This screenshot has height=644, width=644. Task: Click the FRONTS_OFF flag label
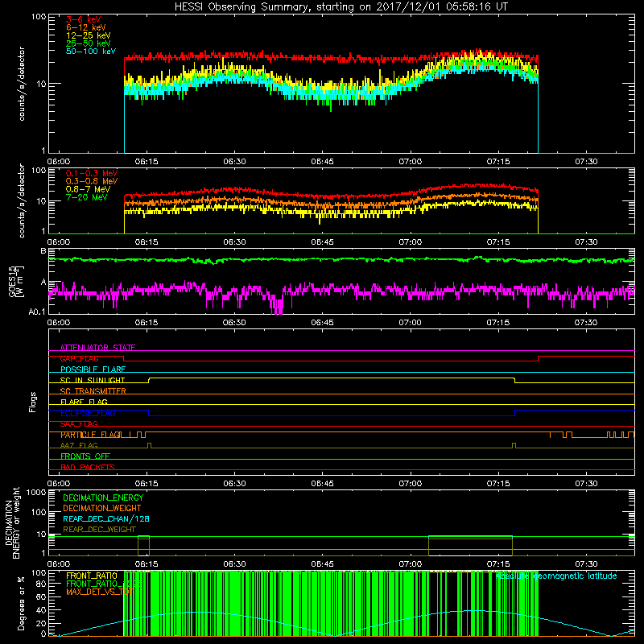point(85,456)
